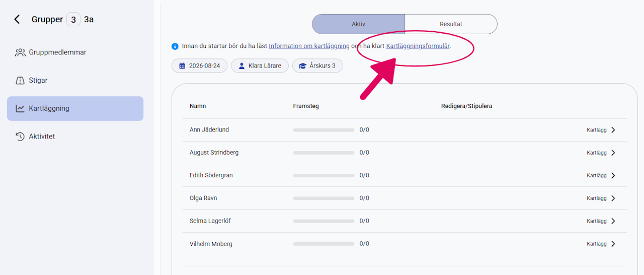The height and width of the screenshot is (275, 644).
Task: Go back using the left chevron arrow
Action: point(17,19)
